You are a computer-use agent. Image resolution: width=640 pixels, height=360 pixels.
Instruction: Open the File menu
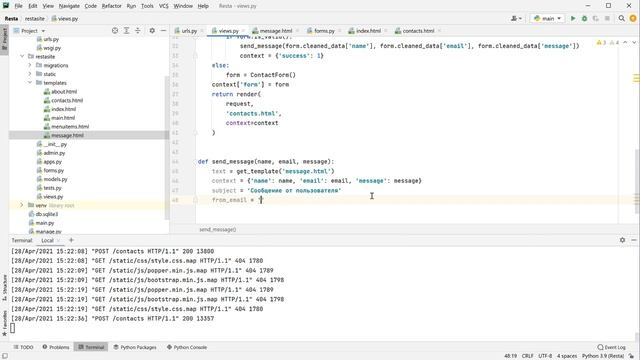click(18, 6)
